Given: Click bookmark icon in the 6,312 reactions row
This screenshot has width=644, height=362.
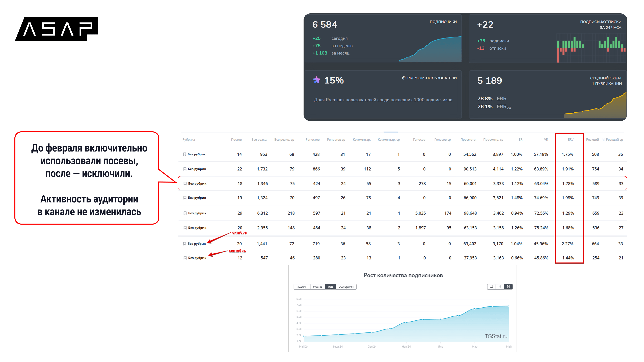Looking at the screenshot, I should point(185,213).
